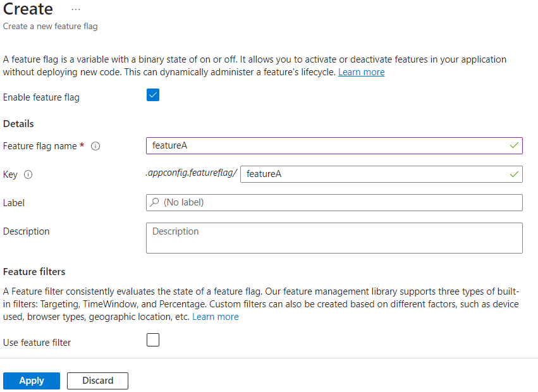Viewport: 538px width, 392px height.
Task: Click green checkmark in Feature flag name field
Action: [515, 145]
